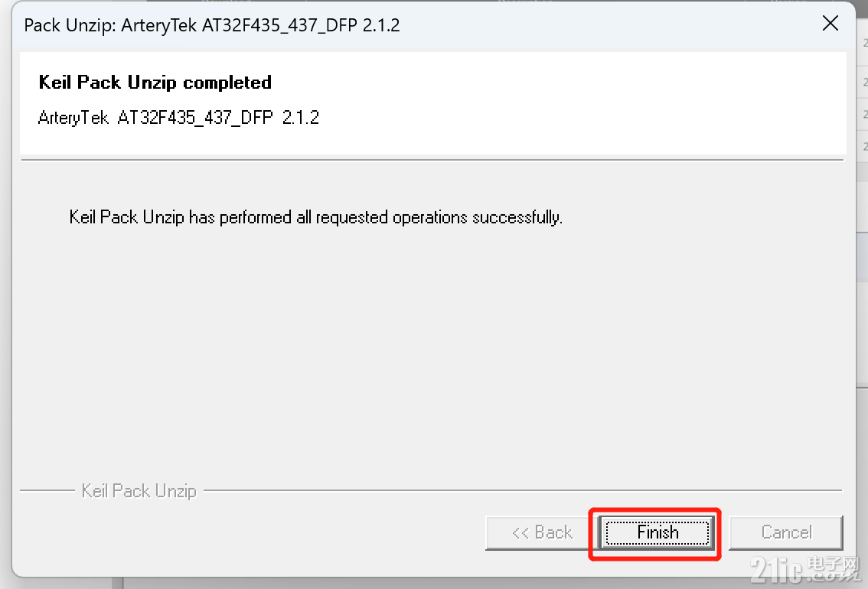Viewport: 868px width, 589px height.
Task: Click the 'performed all requested operations successfully' message
Action: [x=315, y=217]
